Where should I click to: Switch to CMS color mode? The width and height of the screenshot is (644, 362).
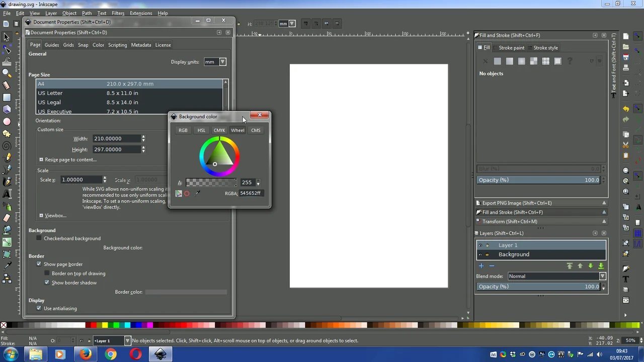[256, 130]
